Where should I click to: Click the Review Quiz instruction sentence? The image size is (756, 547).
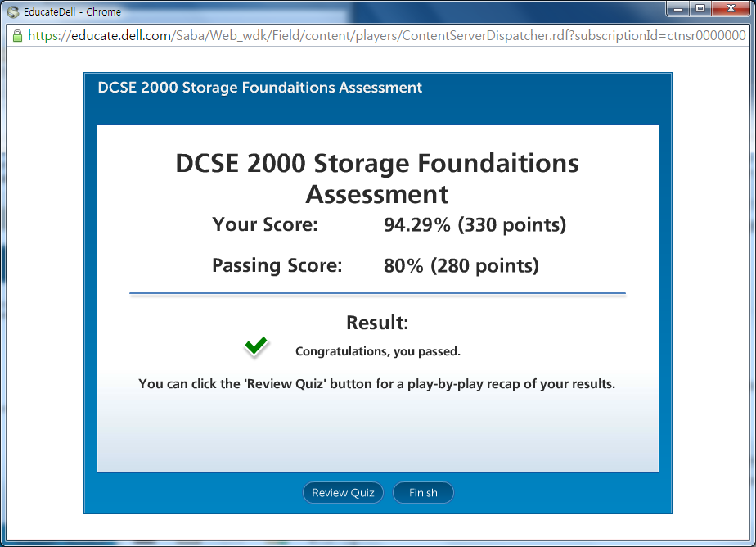coord(376,383)
